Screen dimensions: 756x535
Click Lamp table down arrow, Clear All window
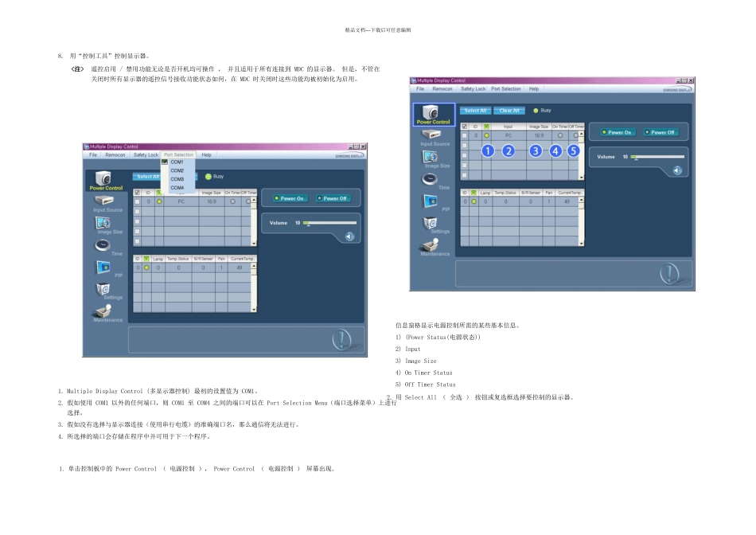tap(582, 244)
